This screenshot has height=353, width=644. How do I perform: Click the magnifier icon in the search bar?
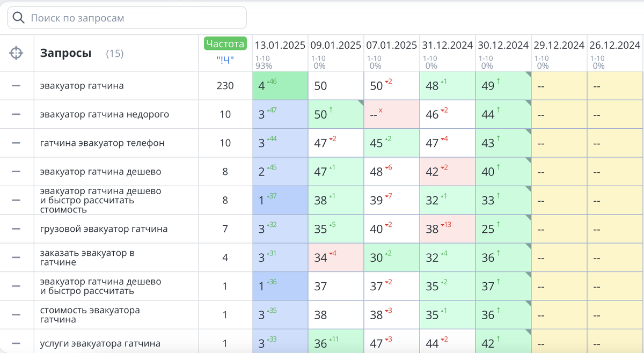17,17
